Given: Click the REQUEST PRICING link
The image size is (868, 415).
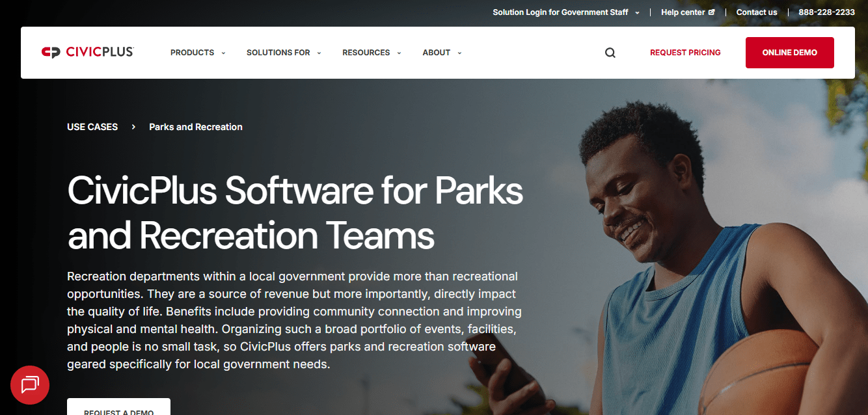Looking at the screenshot, I should click(x=685, y=53).
